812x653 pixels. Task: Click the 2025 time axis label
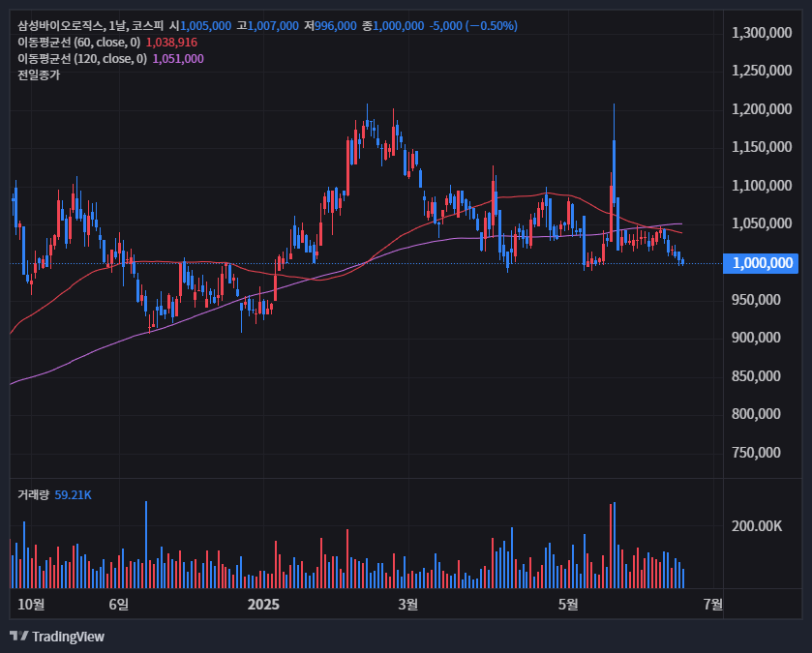(x=263, y=604)
